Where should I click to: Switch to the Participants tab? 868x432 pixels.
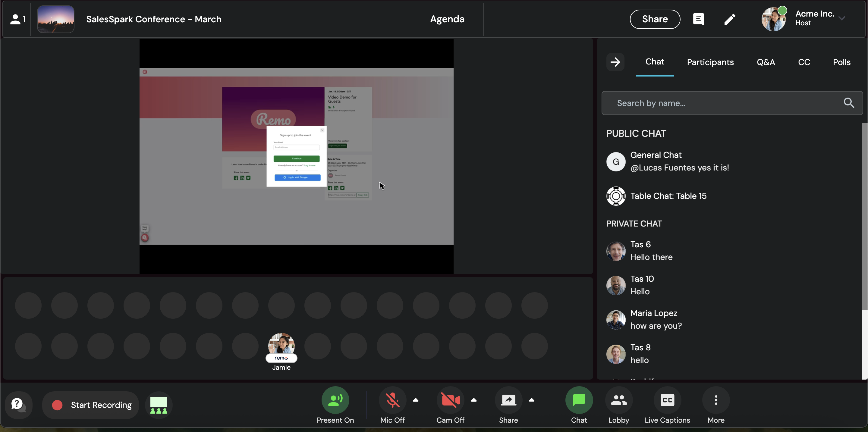[x=710, y=62]
